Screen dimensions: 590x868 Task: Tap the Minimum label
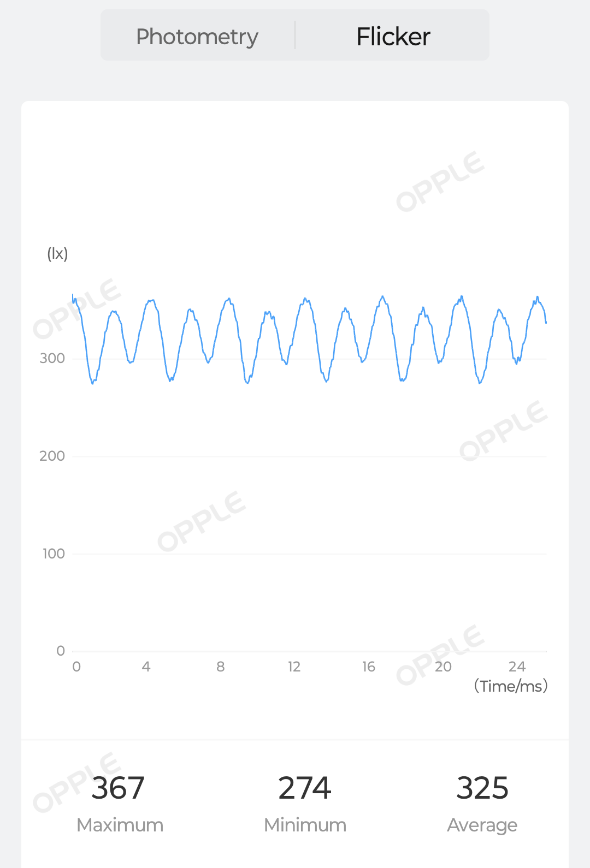click(305, 825)
